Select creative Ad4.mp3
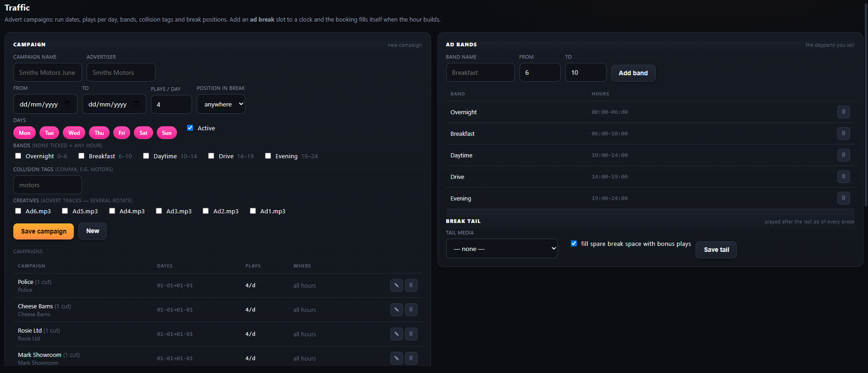 [112, 211]
